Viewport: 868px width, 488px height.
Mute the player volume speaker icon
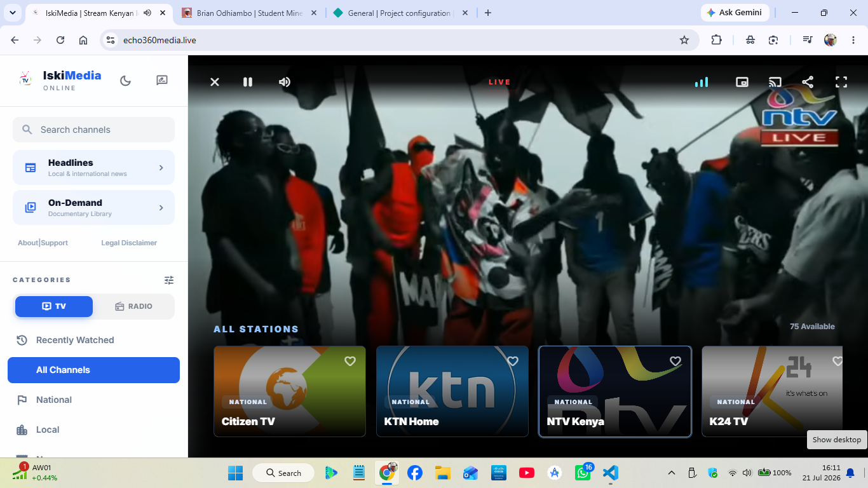tap(285, 82)
